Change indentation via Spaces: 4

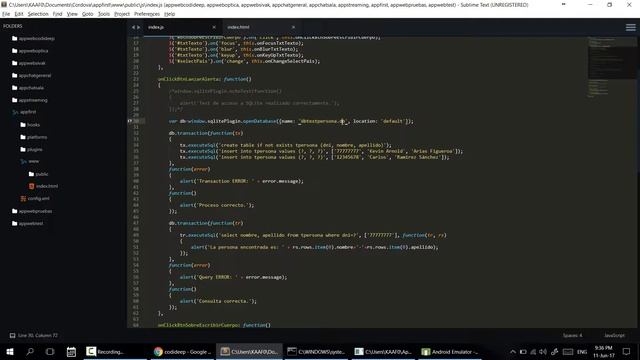coord(573,336)
